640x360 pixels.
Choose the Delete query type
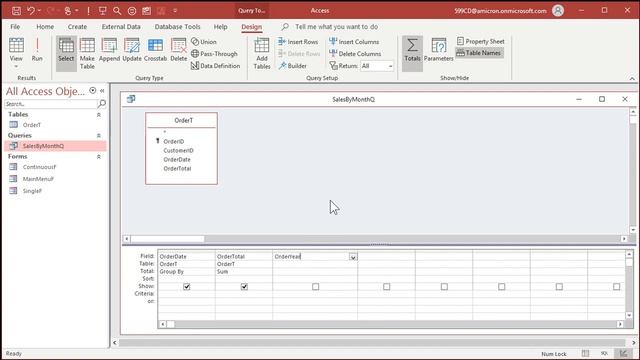tap(178, 50)
